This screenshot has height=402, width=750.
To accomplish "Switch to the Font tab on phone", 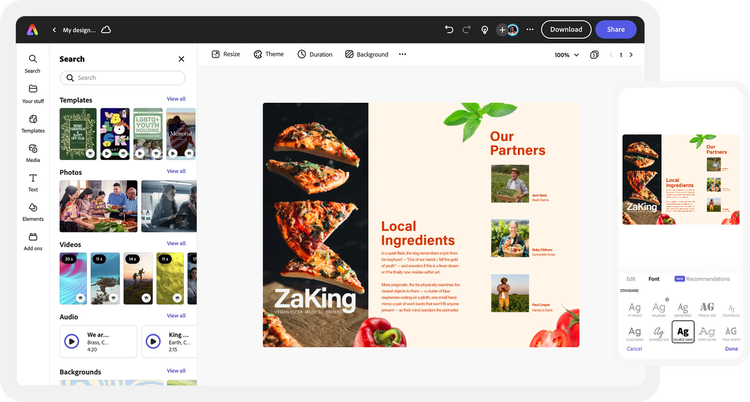I will tap(653, 279).
